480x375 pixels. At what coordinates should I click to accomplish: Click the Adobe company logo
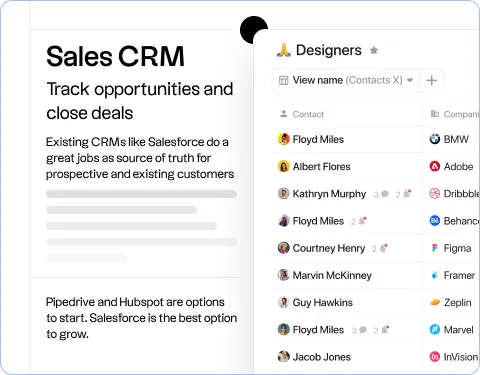435,166
